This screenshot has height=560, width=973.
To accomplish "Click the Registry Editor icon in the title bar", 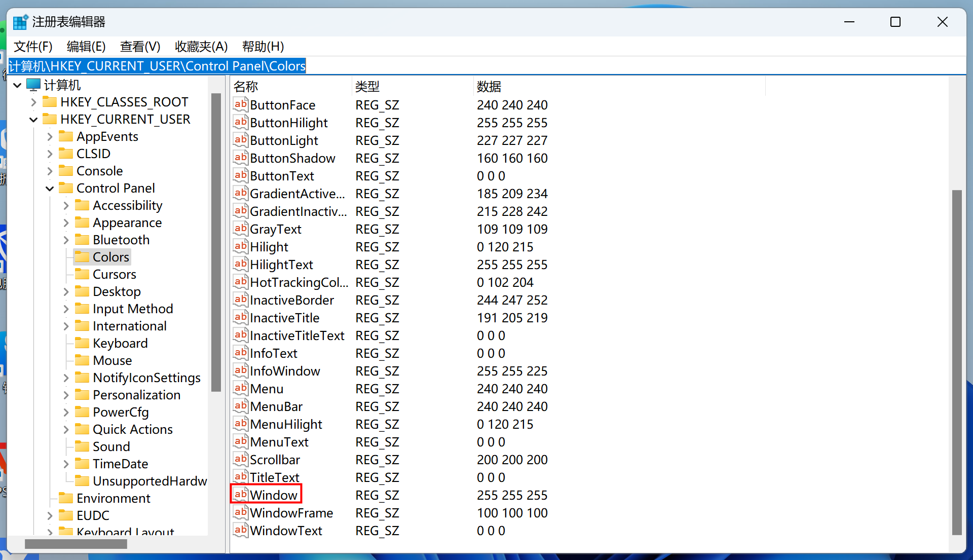I will (x=20, y=22).
